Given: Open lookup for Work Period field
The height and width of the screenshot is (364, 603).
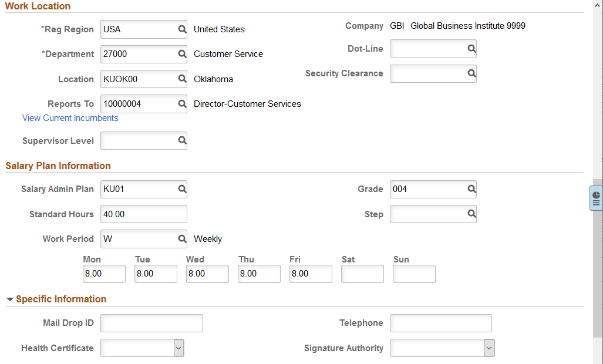Looking at the screenshot, I should (182, 239).
